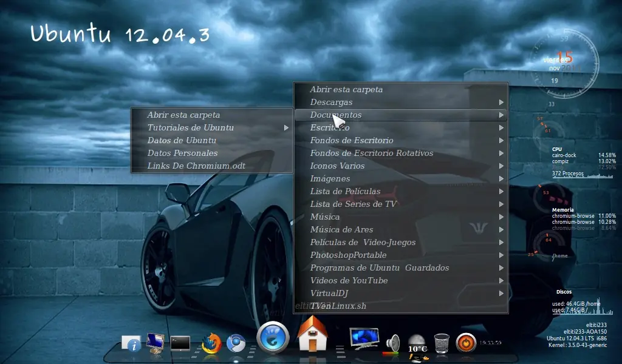The width and height of the screenshot is (622, 364).
Task: Run TVenLinux.sh from the menu
Action: click(x=401, y=306)
